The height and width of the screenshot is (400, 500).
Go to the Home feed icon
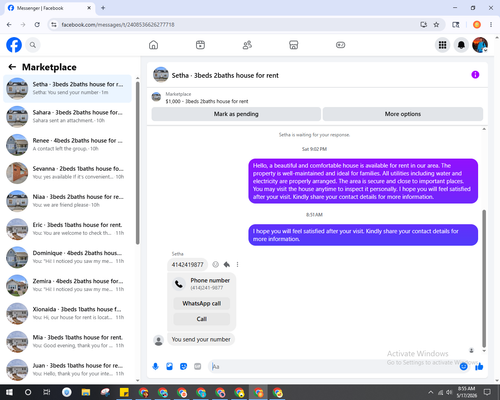point(153,45)
